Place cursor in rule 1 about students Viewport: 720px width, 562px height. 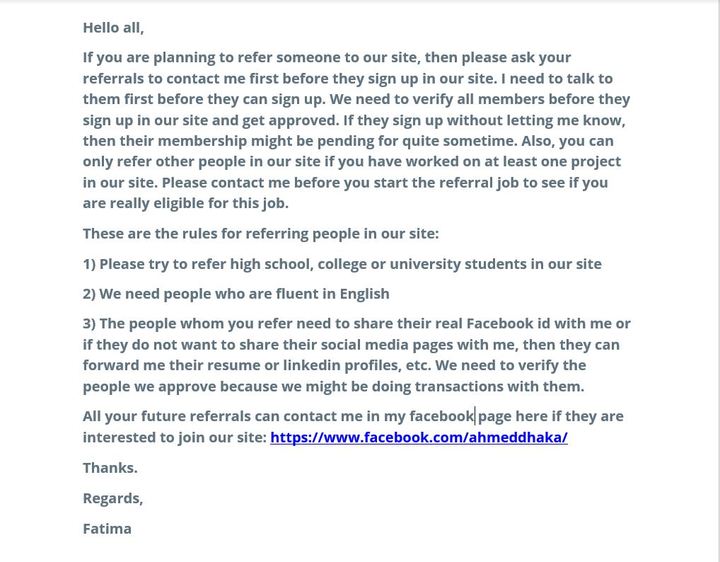(x=342, y=264)
